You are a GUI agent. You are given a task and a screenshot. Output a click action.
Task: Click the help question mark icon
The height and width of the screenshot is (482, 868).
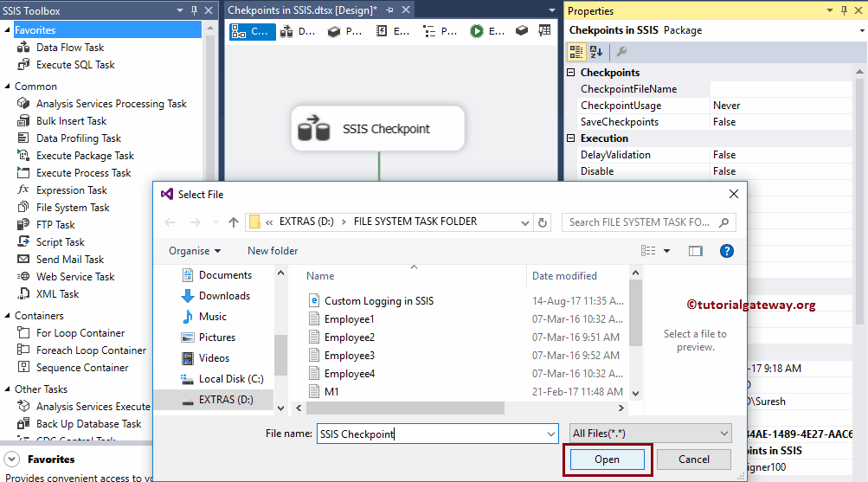pos(727,251)
